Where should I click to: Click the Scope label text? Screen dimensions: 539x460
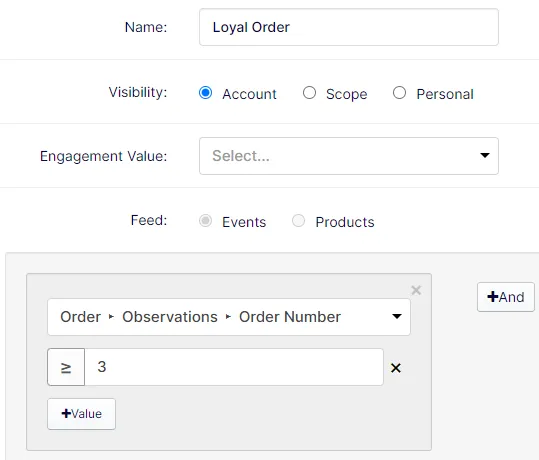pyautogui.click(x=346, y=94)
